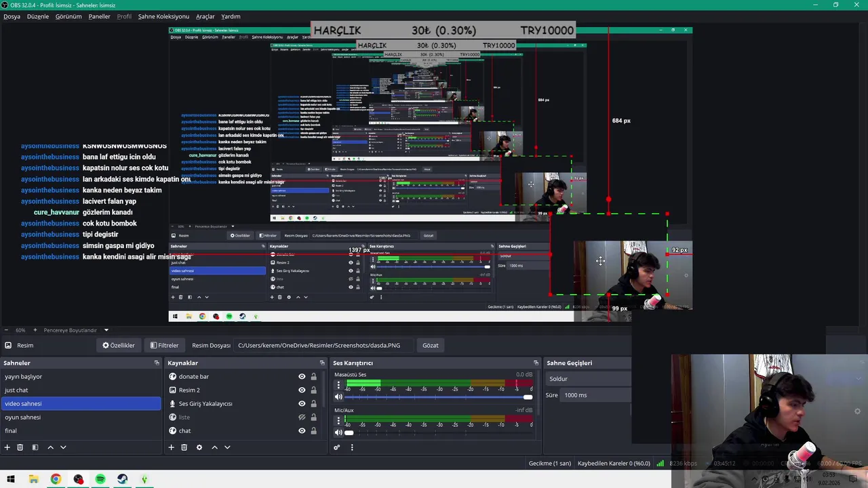Viewport: 868px width, 488px height.
Task: Move source up in Kaynaklar
Action: point(214,447)
